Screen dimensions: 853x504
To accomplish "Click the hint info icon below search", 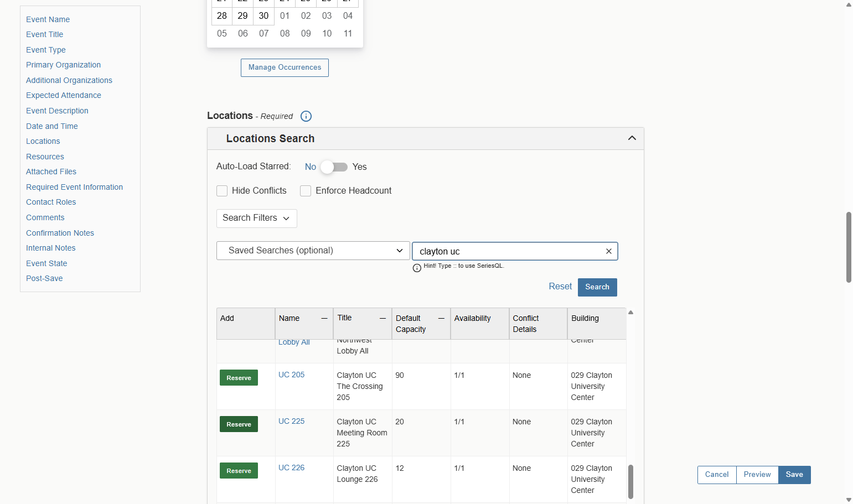I will (417, 268).
